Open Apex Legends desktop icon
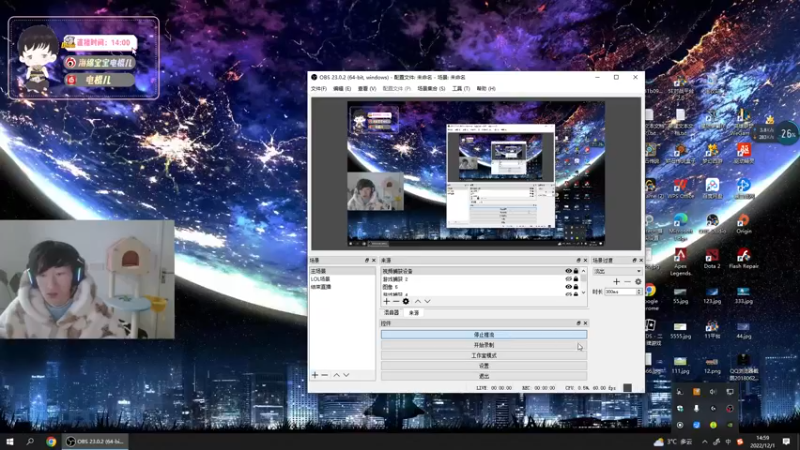This screenshot has height=450, width=800. click(x=681, y=262)
